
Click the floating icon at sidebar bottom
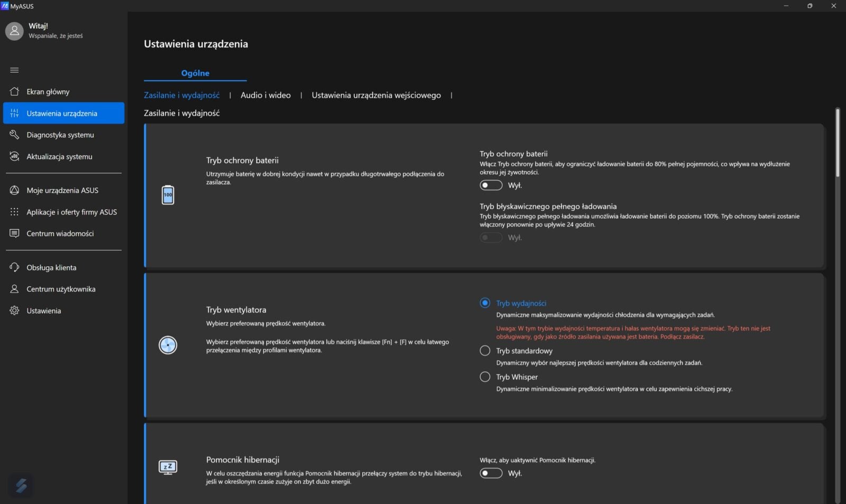point(21,486)
